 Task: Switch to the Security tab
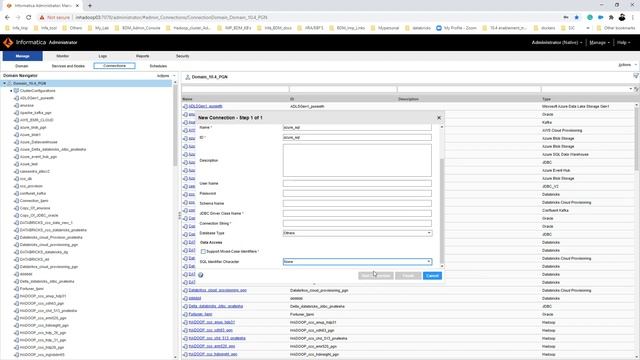pyautogui.click(x=182, y=56)
